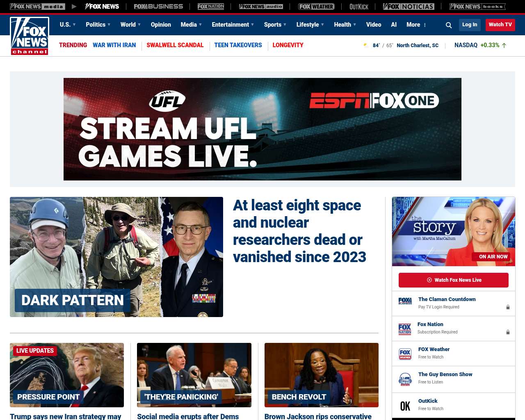This screenshot has height=420, width=525.
Task: Select the Video menu item
Action: pyautogui.click(x=373, y=25)
